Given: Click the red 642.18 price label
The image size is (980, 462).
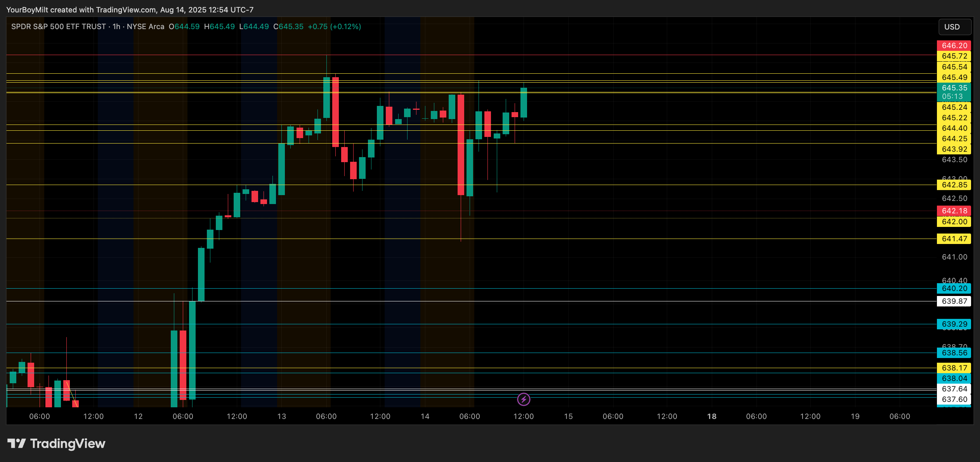Looking at the screenshot, I should [x=954, y=211].
